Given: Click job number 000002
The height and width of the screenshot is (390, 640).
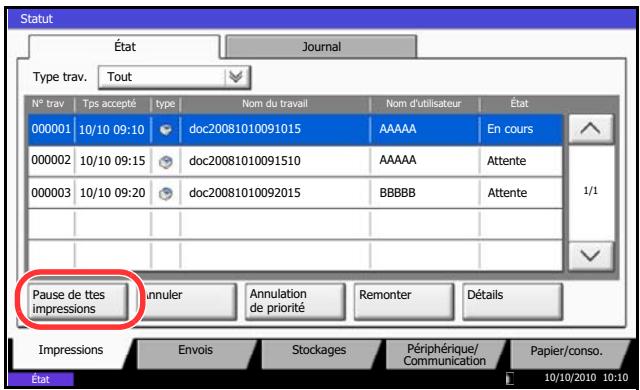Looking at the screenshot, I should (x=51, y=160).
